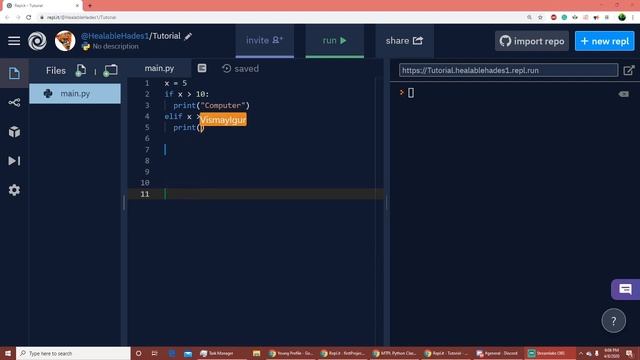Open the Settings gear in sidebar
The width and height of the screenshot is (640, 360).
[14, 190]
